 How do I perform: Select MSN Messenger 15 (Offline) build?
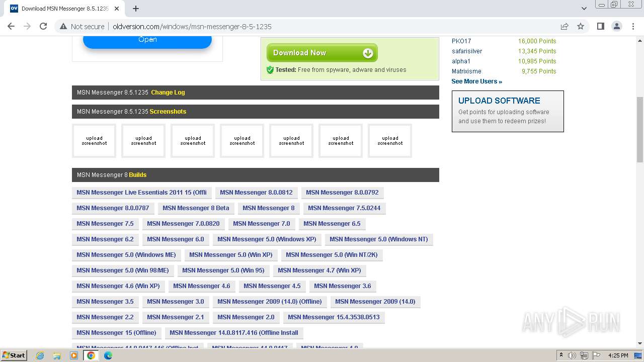116,333
